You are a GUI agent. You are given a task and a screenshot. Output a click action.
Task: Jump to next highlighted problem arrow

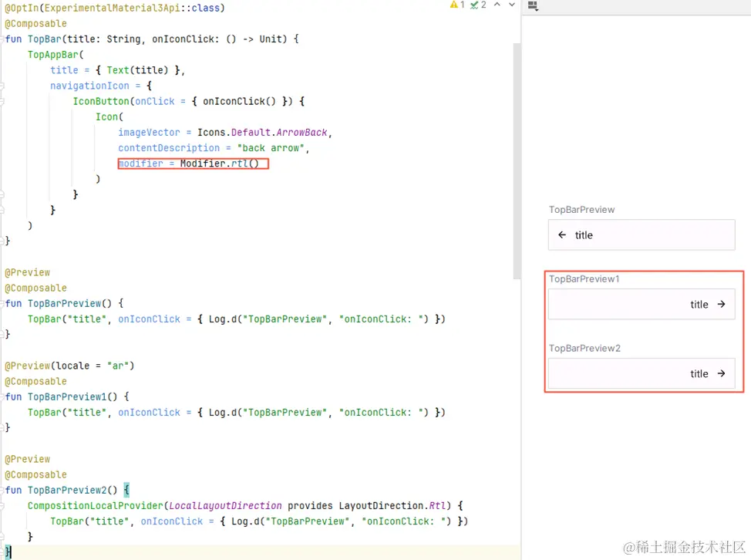(511, 5)
